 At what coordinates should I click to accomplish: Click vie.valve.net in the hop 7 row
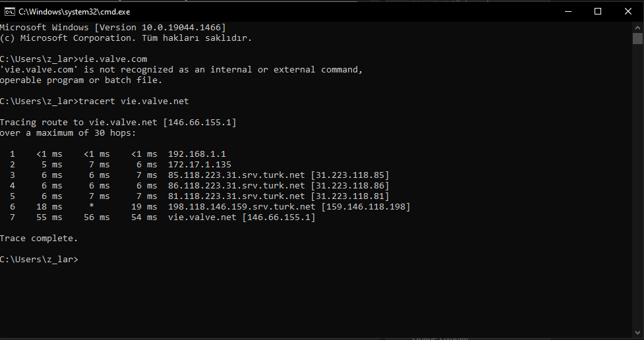(202, 217)
